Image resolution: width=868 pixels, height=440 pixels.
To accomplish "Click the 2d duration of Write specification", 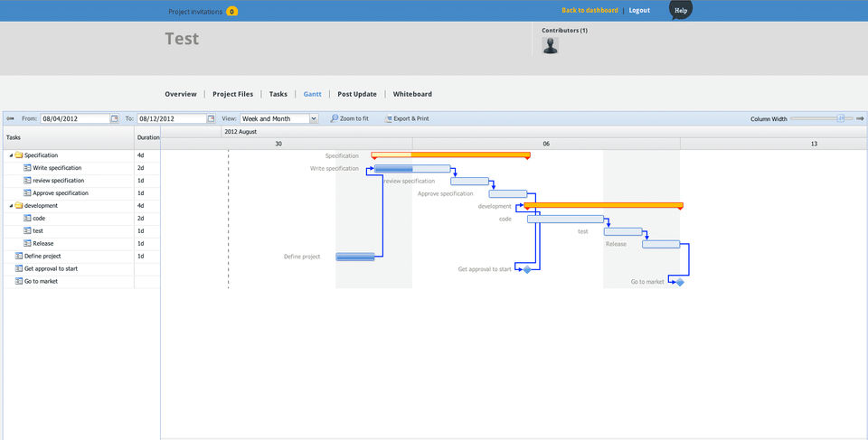I will click(141, 168).
